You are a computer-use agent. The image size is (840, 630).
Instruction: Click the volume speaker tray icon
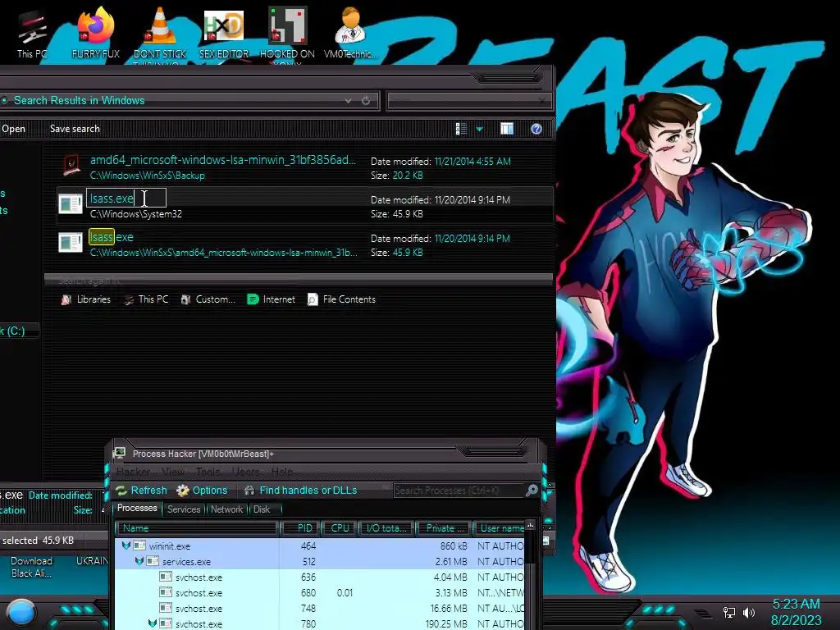point(748,612)
